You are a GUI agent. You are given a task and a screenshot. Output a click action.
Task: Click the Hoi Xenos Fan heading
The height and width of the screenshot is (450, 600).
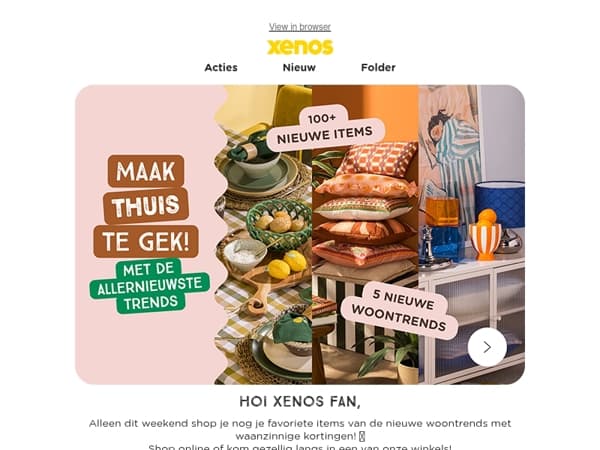point(300,401)
